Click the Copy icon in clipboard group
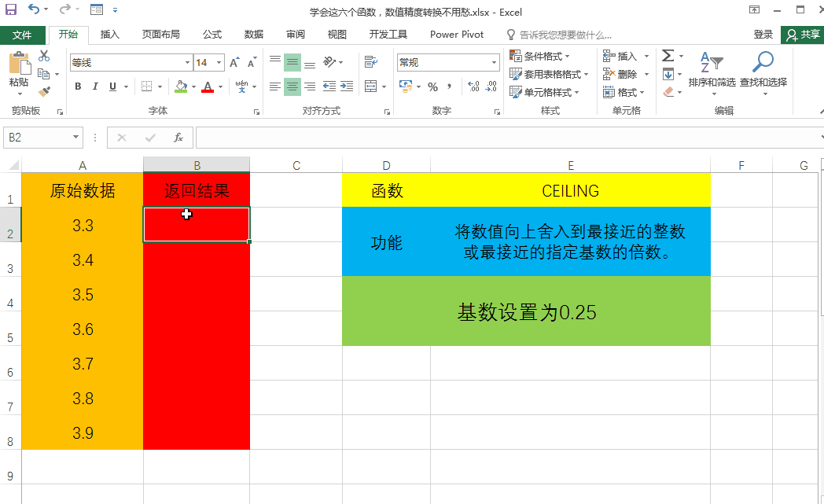 pyautogui.click(x=43, y=74)
